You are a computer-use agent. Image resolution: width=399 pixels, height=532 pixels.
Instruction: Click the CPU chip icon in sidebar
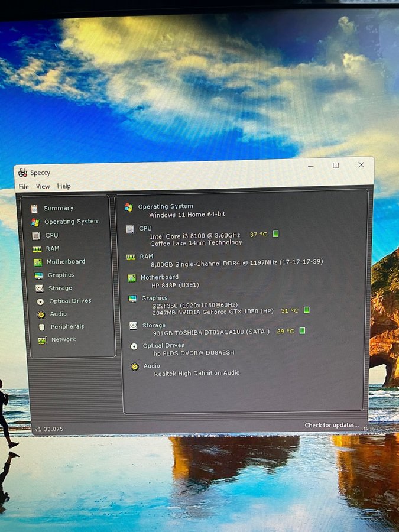click(x=37, y=235)
